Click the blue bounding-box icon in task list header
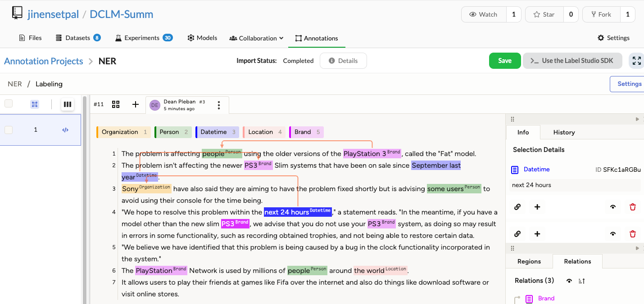Viewport: 644px width, 304px height. pos(35,104)
